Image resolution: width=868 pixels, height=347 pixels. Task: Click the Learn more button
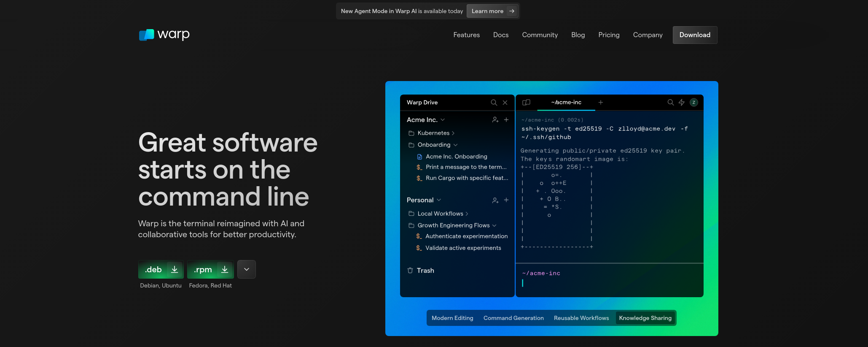[x=493, y=11]
